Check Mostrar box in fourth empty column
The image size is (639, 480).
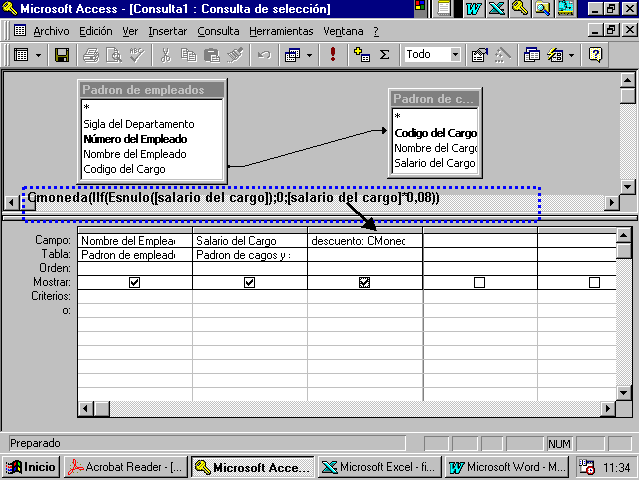tap(480, 282)
